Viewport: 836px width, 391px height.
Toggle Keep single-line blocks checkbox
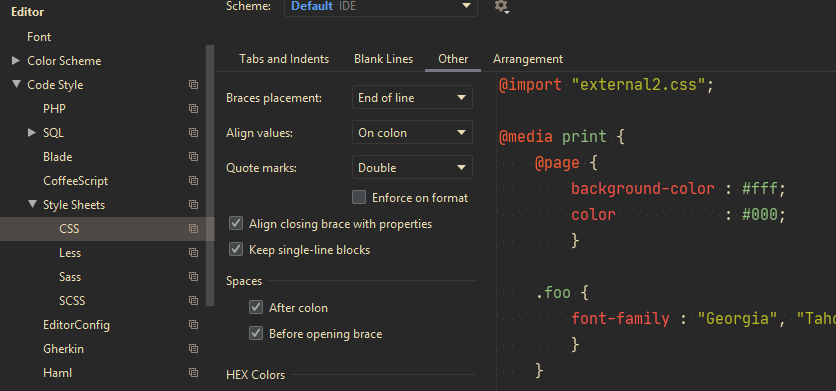pyautogui.click(x=236, y=250)
